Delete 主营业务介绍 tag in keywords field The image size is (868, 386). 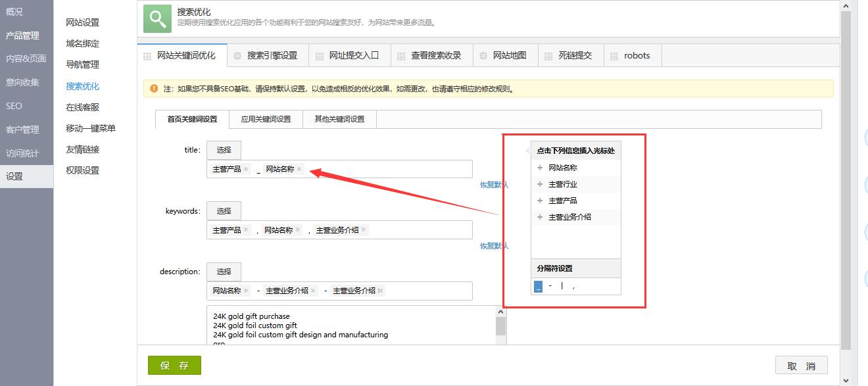coord(364,230)
